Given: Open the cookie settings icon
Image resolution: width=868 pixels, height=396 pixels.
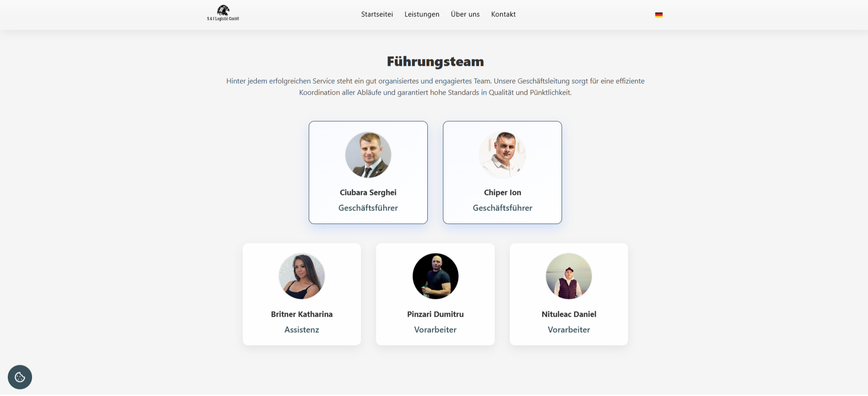Looking at the screenshot, I should click(20, 377).
